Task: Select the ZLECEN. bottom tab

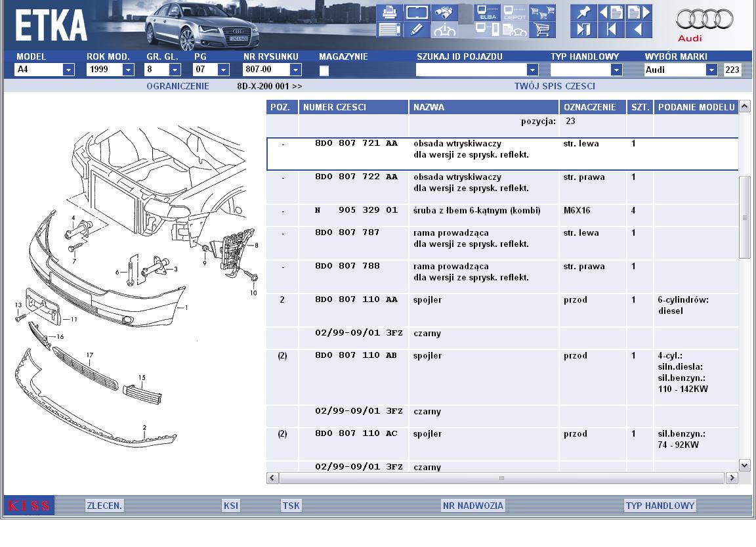Action: pos(104,506)
